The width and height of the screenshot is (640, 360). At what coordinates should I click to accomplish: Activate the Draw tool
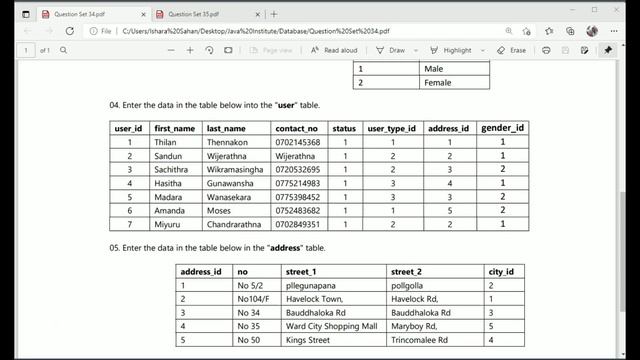pyautogui.click(x=391, y=50)
